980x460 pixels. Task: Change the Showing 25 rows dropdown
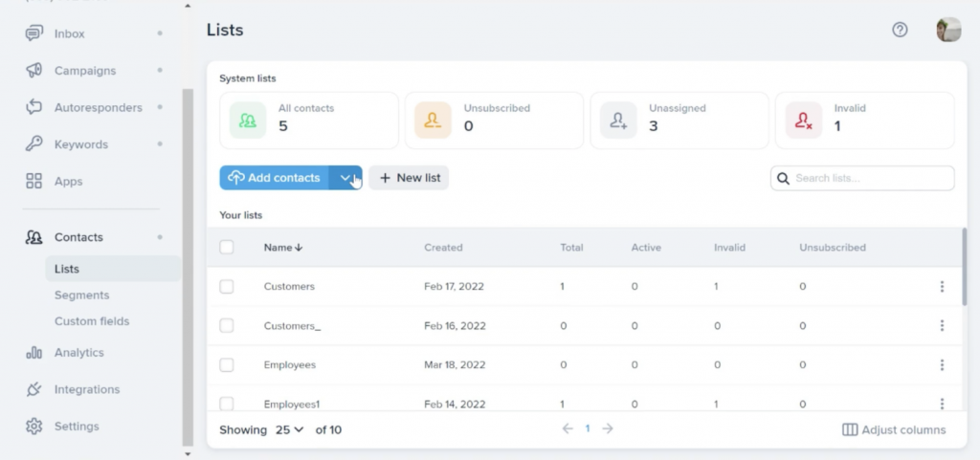[289, 430]
